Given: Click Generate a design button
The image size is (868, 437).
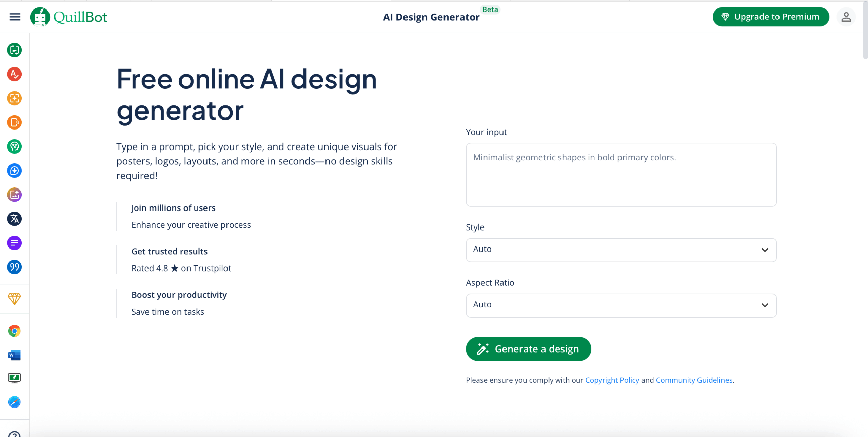Looking at the screenshot, I should pyautogui.click(x=528, y=349).
